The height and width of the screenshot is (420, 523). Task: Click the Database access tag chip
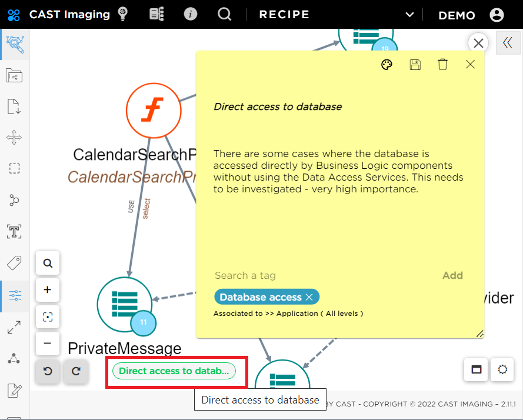click(267, 297)
